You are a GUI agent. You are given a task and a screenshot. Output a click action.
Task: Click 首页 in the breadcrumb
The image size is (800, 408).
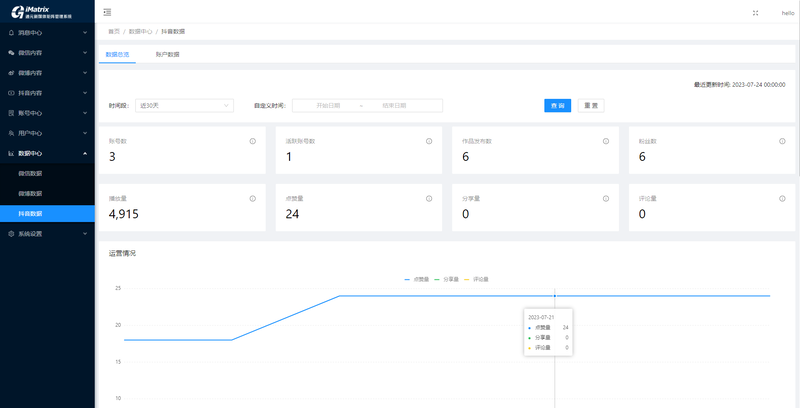coord(113,32)
